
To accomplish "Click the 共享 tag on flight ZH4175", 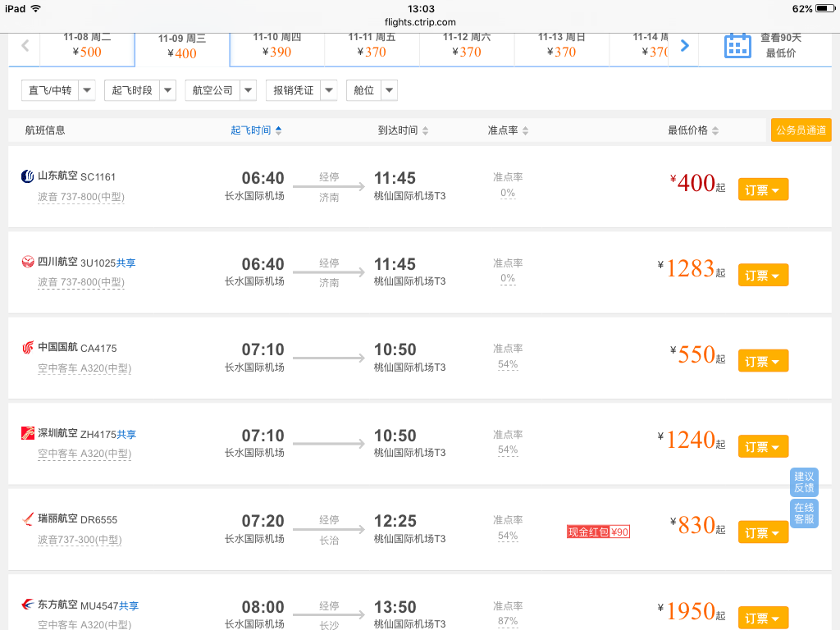I will [x=126, y=435].
